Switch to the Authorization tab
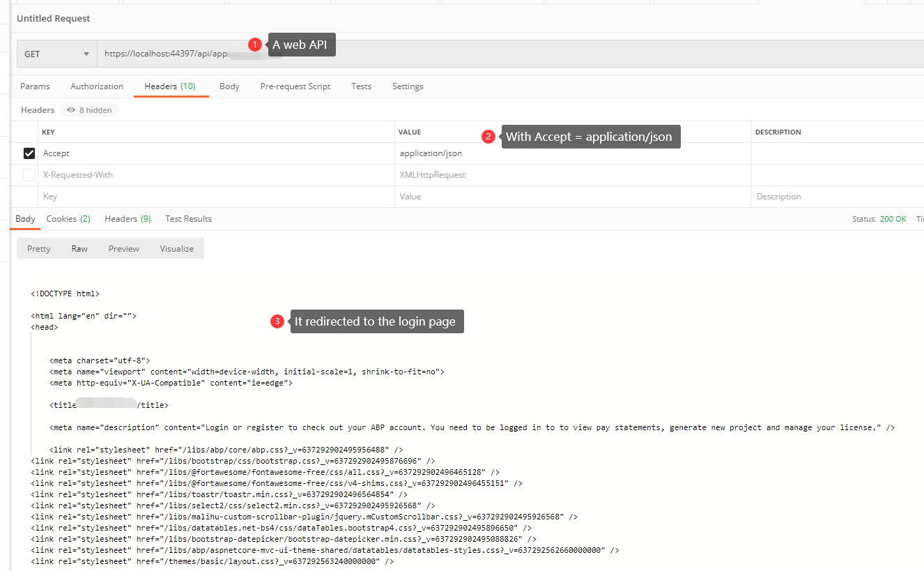This screenshot has width=924, height=571. [x=96, y=86]
